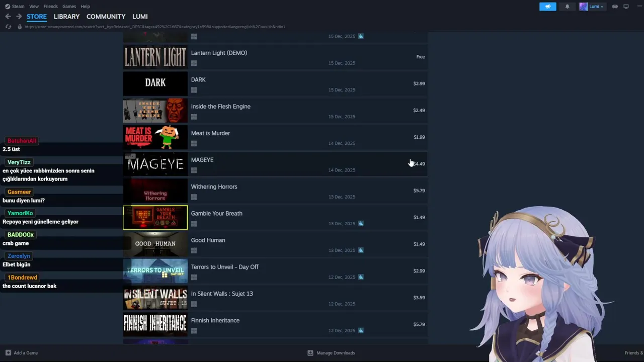Open the Inside the Flesh Engine title

tap(220, 107)
